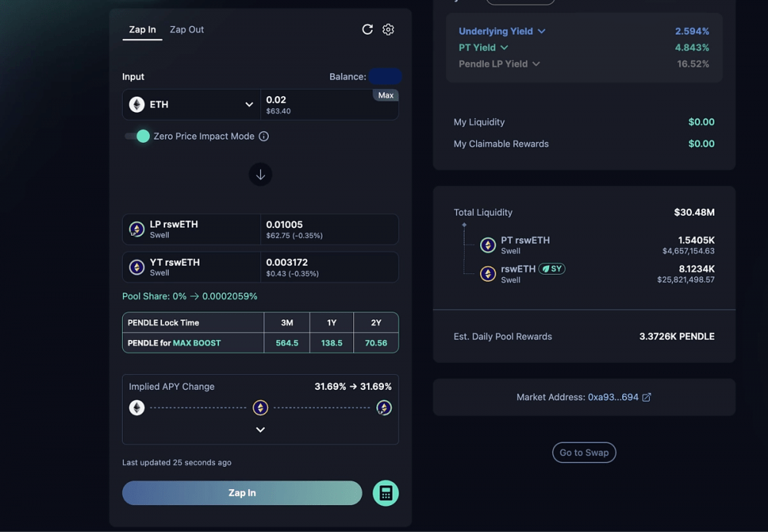Click the 8.1234K rswETH amount
The image size is (768, 532).
point(697,269)
